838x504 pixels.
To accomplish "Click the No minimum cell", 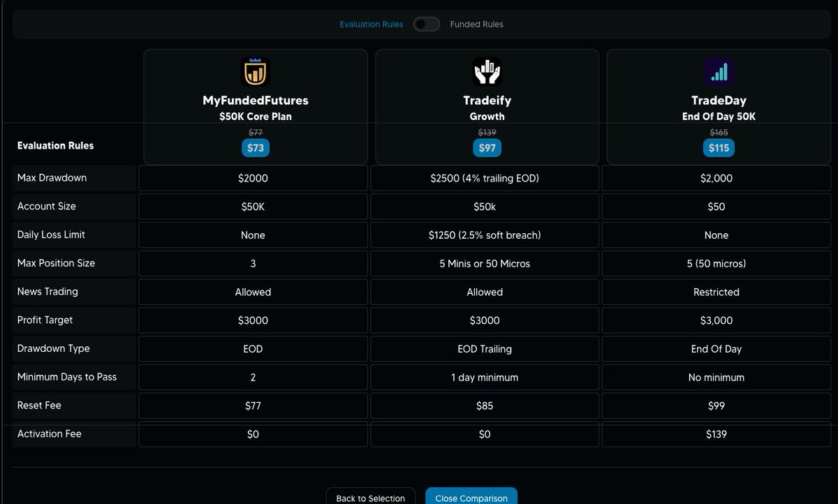I will pos(716,377).
